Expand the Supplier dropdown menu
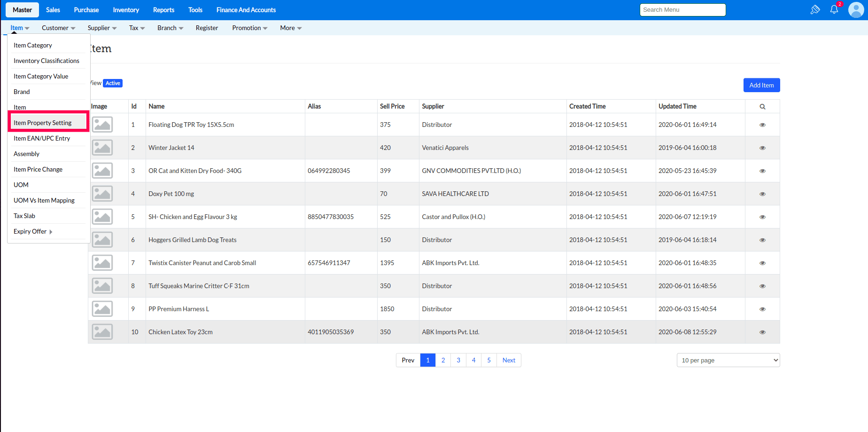 coord(102,28)
